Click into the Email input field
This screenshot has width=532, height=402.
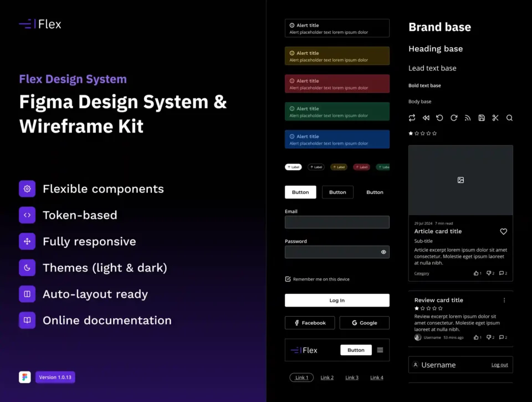click(337, 222)
